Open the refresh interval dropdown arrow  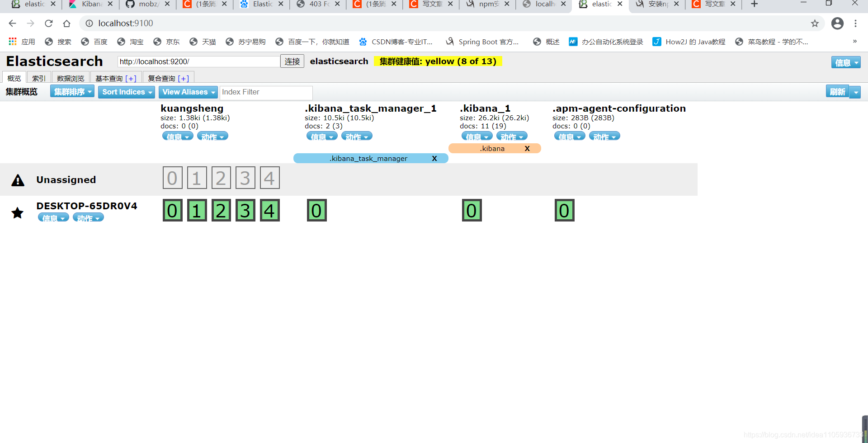(x=855, y=92)
